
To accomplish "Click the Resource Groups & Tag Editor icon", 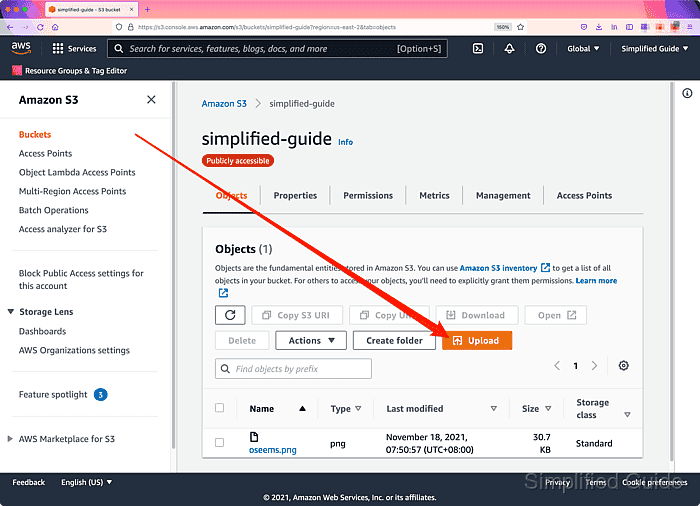I will pos(17,71).
